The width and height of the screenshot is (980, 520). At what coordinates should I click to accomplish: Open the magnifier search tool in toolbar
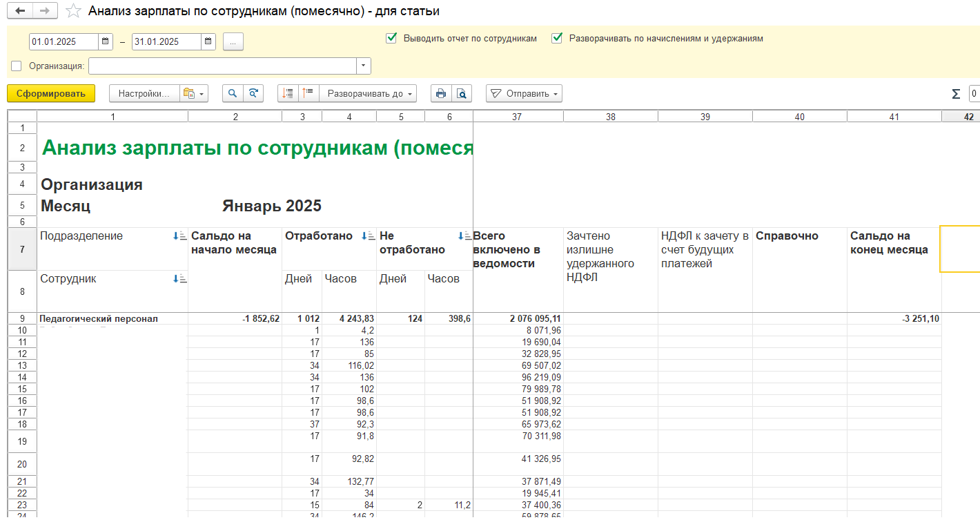click(233, 93)
